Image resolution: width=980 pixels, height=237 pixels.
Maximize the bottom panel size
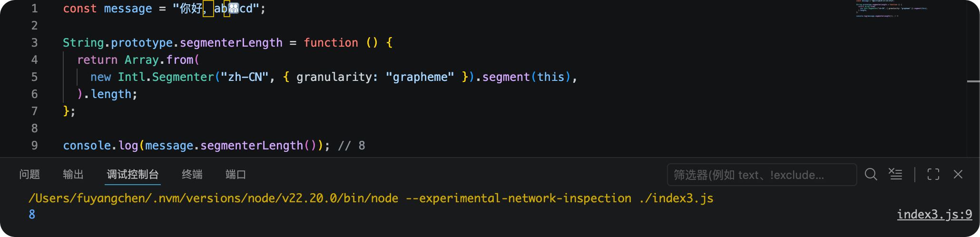(933, 175)
